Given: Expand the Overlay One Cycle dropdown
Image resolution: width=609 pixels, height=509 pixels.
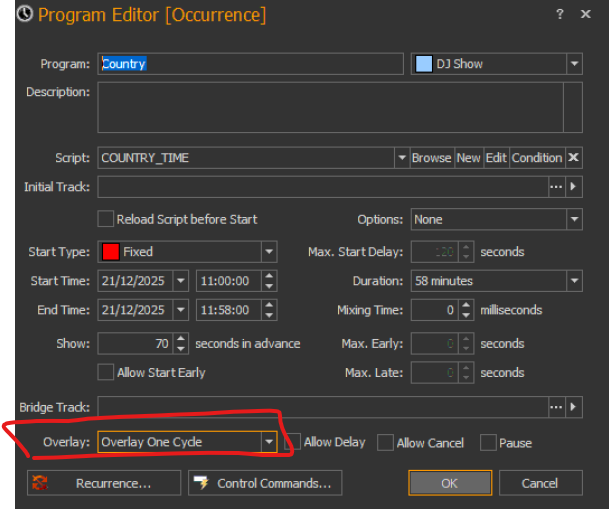Looking at the screenshot, I should (x=268, y=442).
